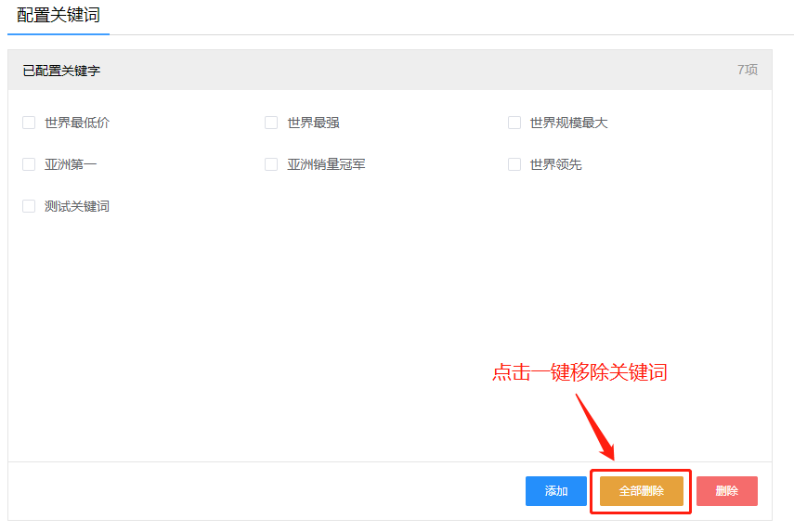
Task: Click the 已配置关键字 panel header
Action: [x=62, y=71]
